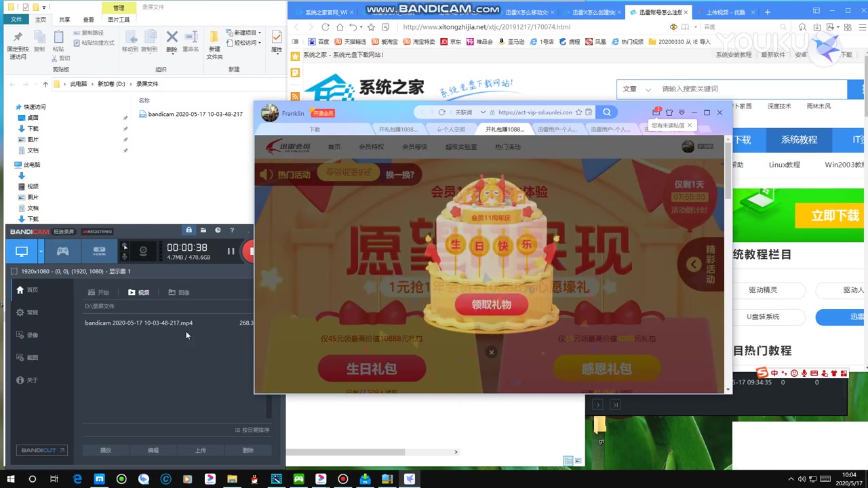Go up one folder in Explorer

click(x=45, y=84)
